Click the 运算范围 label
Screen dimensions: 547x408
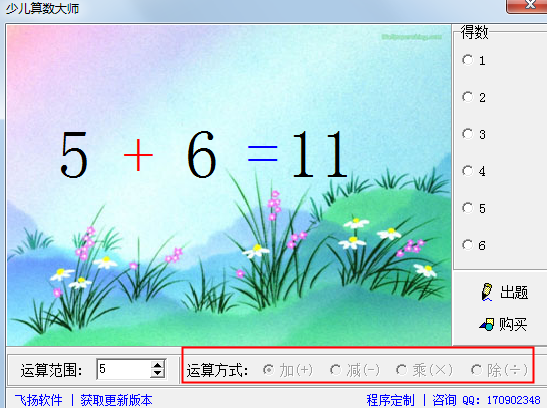click(51, 370)
